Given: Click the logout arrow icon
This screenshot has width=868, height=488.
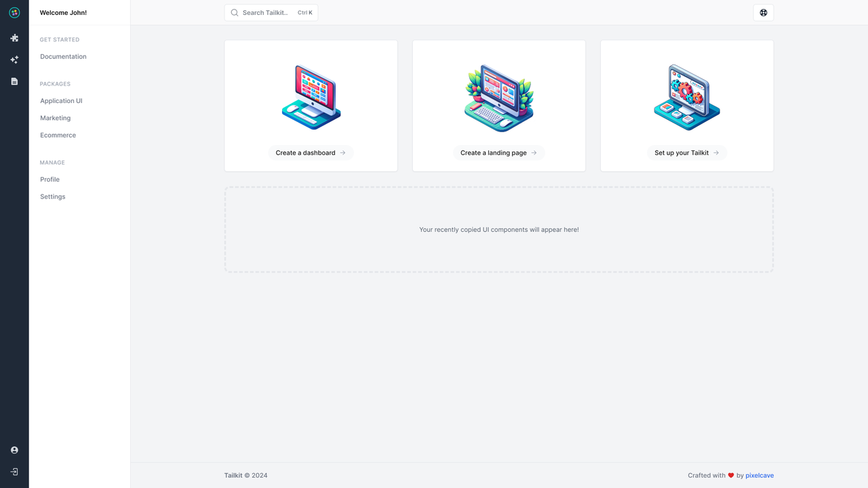Looking at the screenshot, I should pyautogui.click(x=14, y=472).
